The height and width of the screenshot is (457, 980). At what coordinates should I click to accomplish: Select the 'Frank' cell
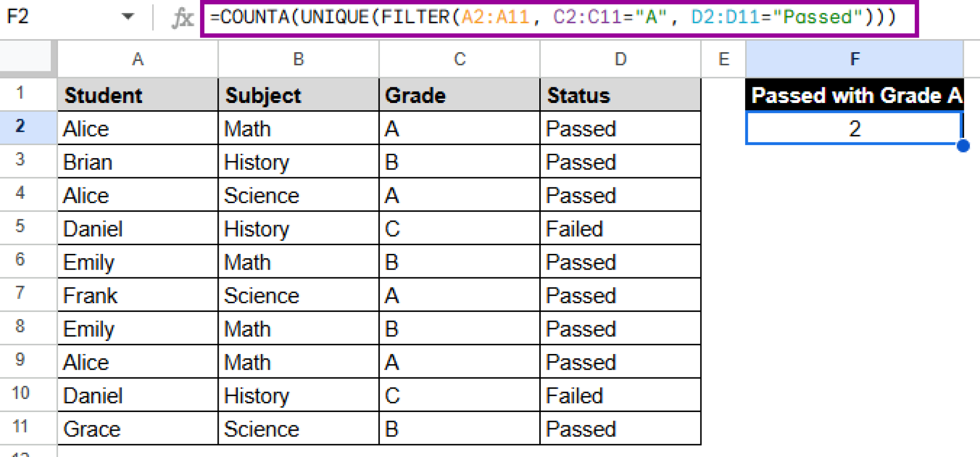pyautogui.click(x=137, y=295)
